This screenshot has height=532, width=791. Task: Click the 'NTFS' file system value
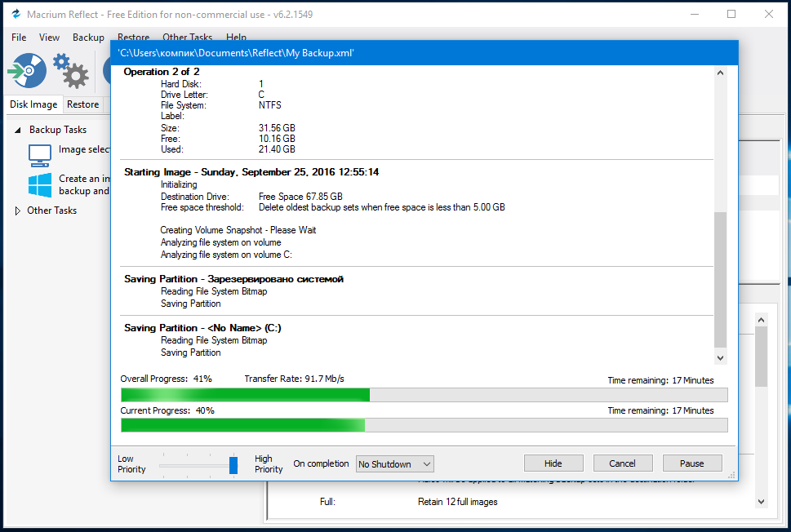(270, 105)
